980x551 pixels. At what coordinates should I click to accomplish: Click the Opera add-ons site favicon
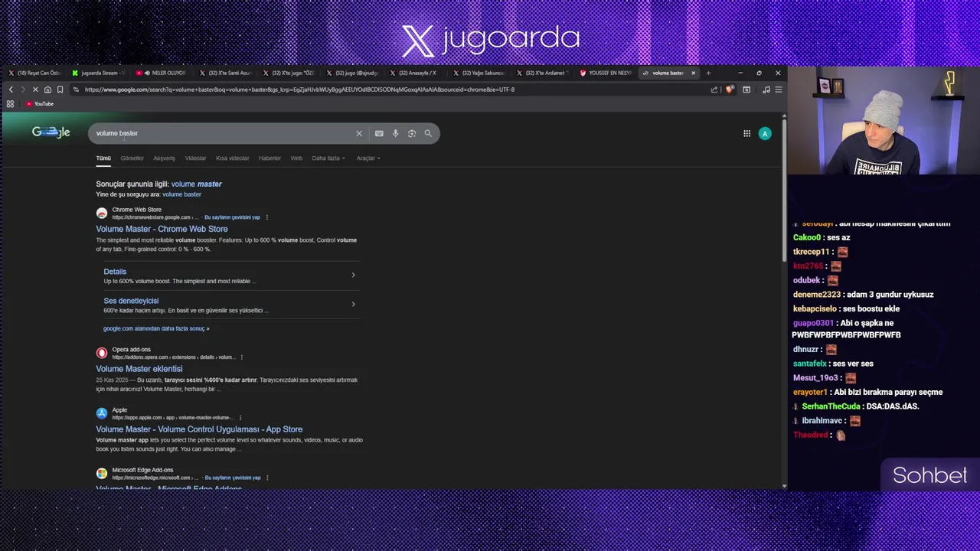[x=102, y=353]
